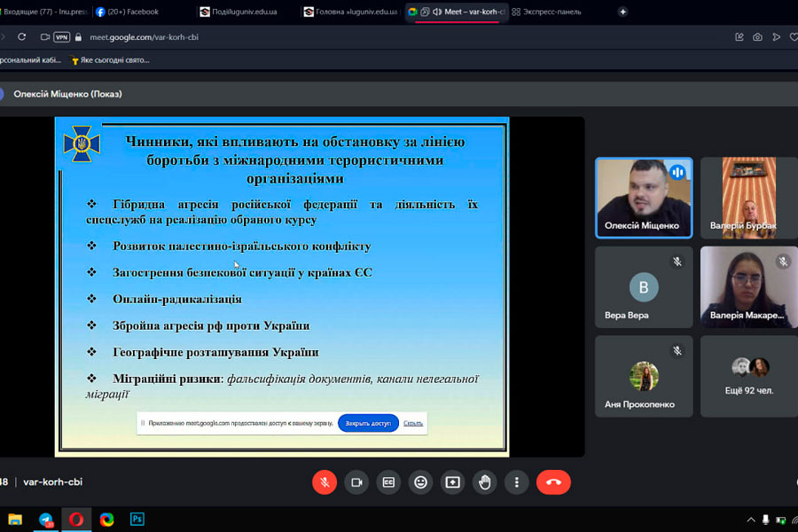Click the media camera icon left of VPN badge
Viewport: 798px width, 532px height.
tap(45, 37)
